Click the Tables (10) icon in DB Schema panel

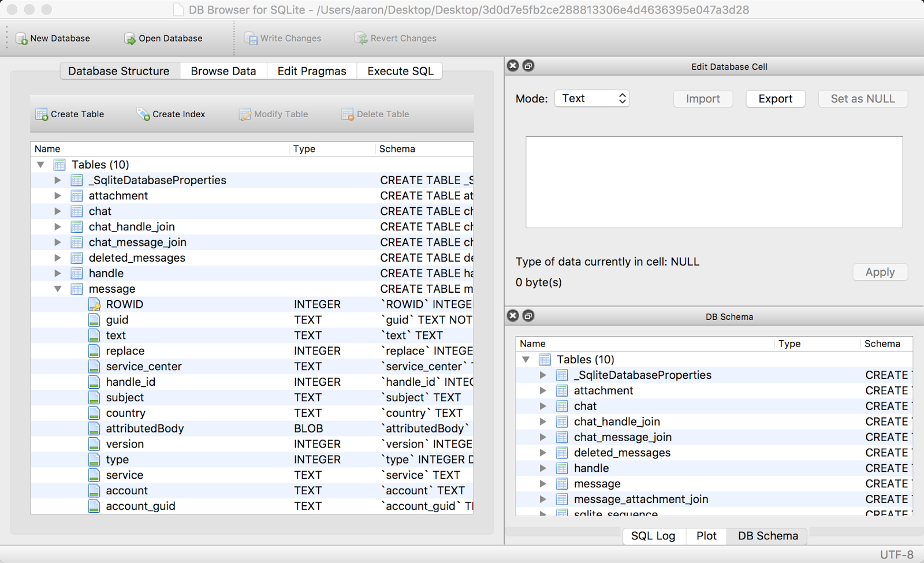(x=545, y=360)
